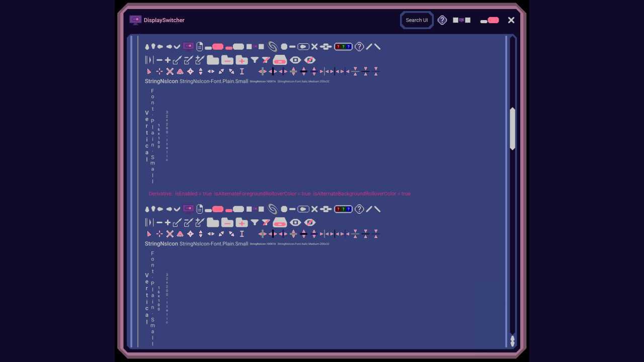Click the RGB question marks icon under Derivative line
This screenshot has height=362, width=644.
click(x=343, y=209)
